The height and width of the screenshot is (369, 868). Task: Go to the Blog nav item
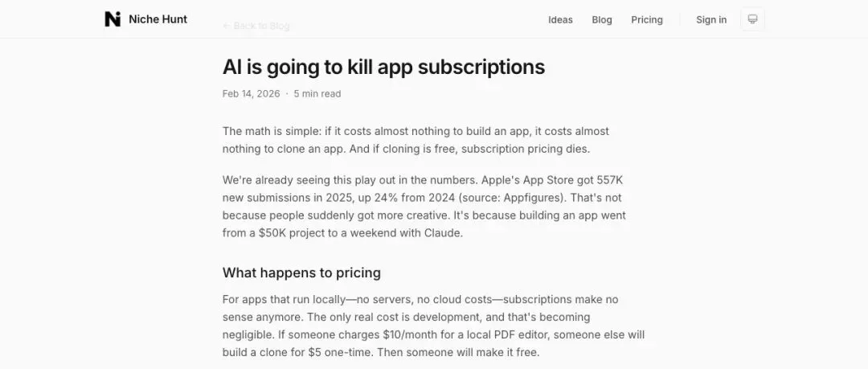coord(602,20)
